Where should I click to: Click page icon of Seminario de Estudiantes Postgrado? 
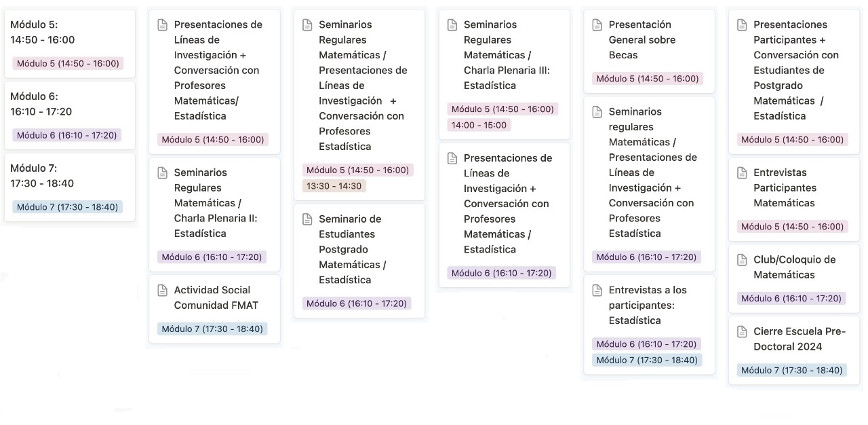click(307, 219)
